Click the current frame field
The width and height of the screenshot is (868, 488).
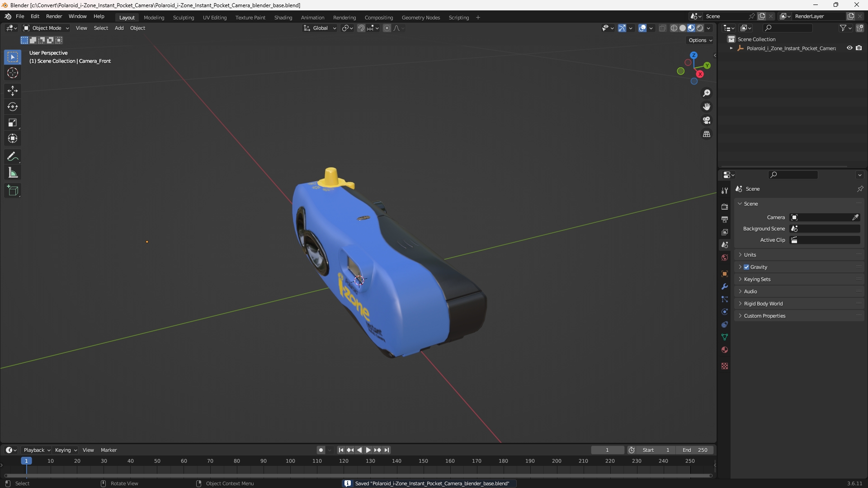[607, 450]
